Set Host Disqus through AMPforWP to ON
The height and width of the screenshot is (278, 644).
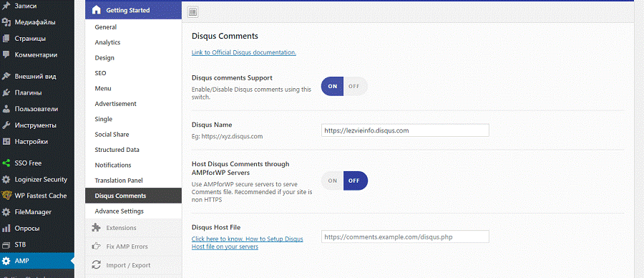coord(332,181)
